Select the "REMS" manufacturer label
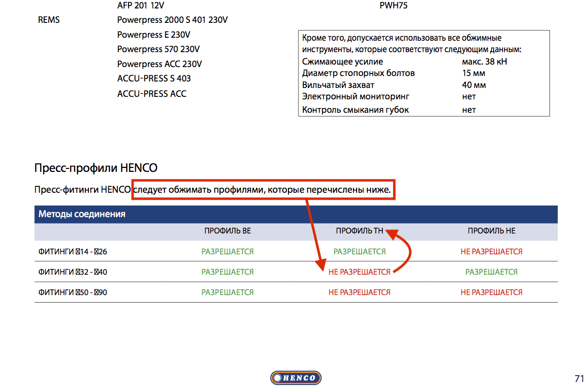588x391 pixels. 49,20
